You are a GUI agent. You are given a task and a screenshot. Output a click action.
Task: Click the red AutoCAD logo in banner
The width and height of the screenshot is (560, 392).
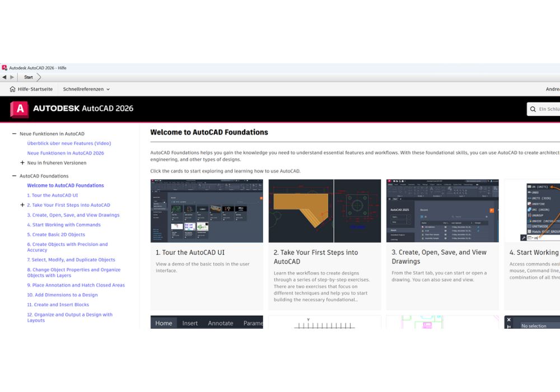[20, 109]
